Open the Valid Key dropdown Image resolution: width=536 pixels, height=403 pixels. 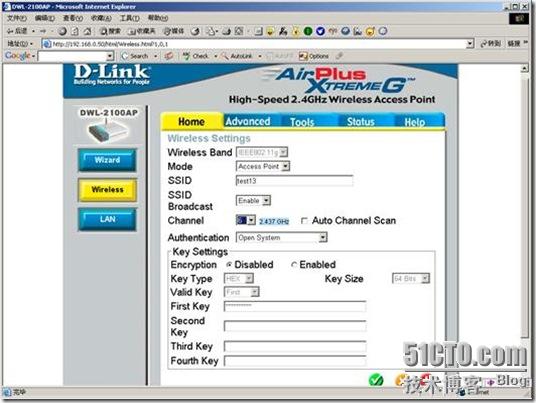pyautogui.click(x=241, y=292)
